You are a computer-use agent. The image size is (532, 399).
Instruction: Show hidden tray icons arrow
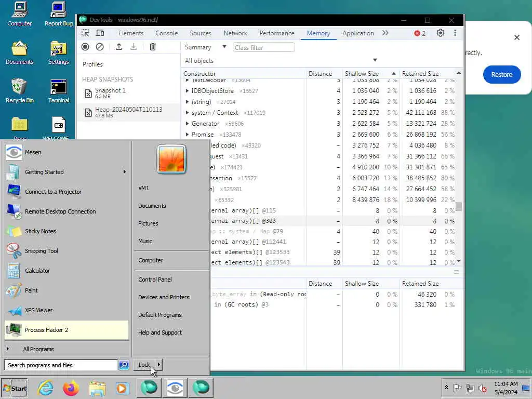click(x=446, y=388)
